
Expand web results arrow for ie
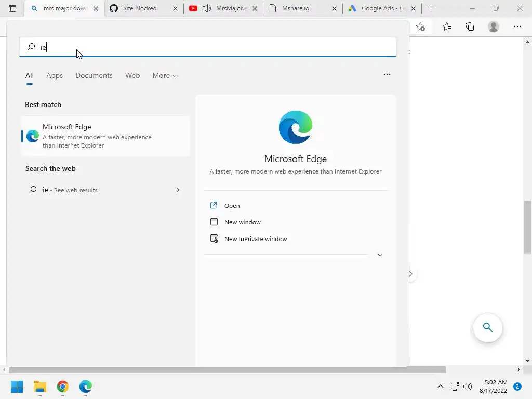[178, 190]
